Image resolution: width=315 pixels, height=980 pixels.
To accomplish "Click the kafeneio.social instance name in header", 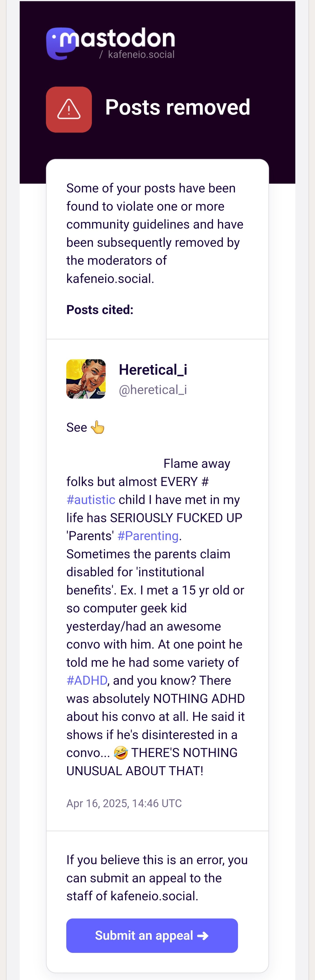I will pyautogui.click(x=141, y=54).
